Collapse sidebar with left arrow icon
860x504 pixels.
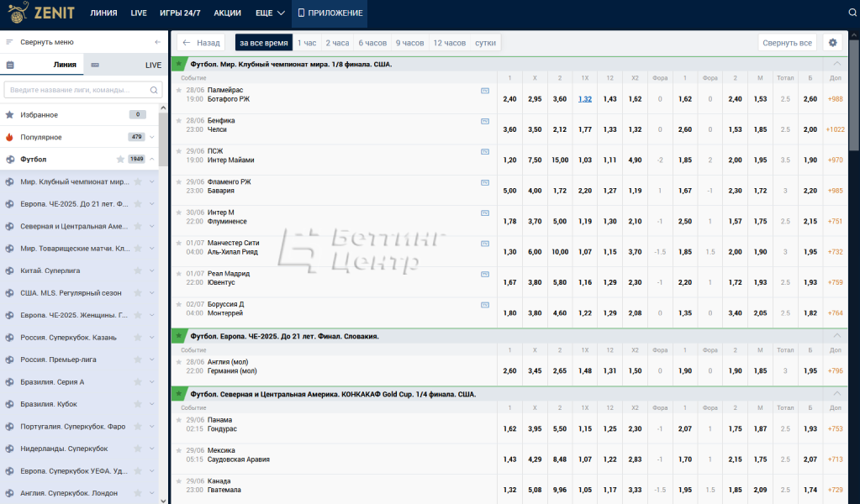pyautogui.click(x=157, y=42)
